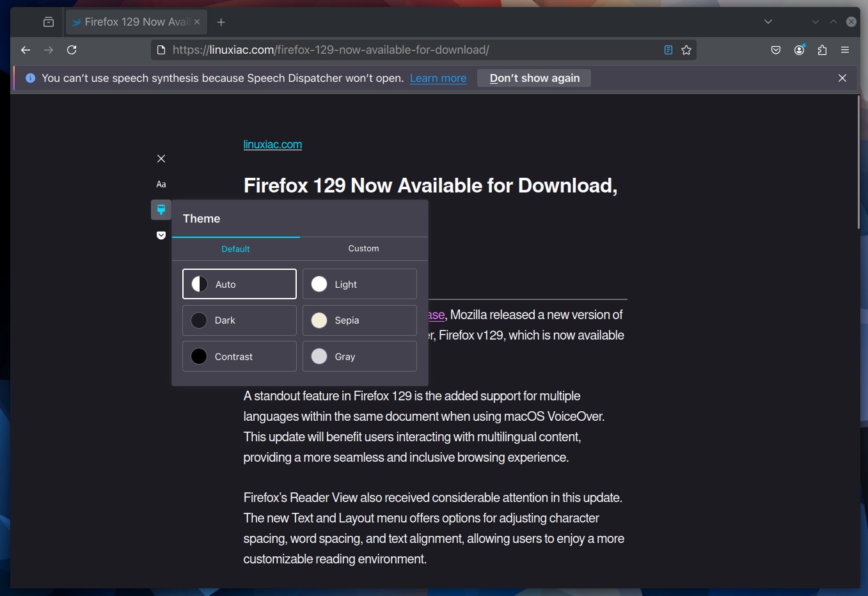
Task: Close Reader View with X icon
Action: pos(161,159)
